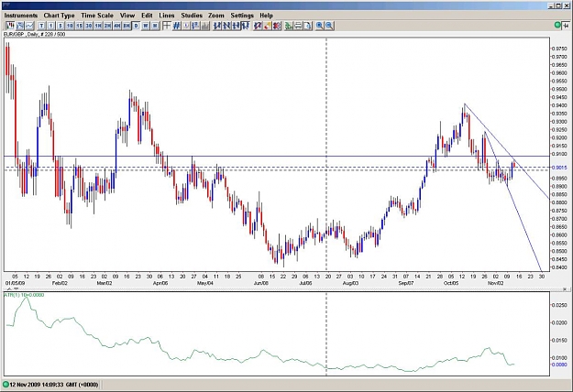Click the 0.9015 current price label
The height and width of the screenshot is (392, 573).
click(559, 168)
